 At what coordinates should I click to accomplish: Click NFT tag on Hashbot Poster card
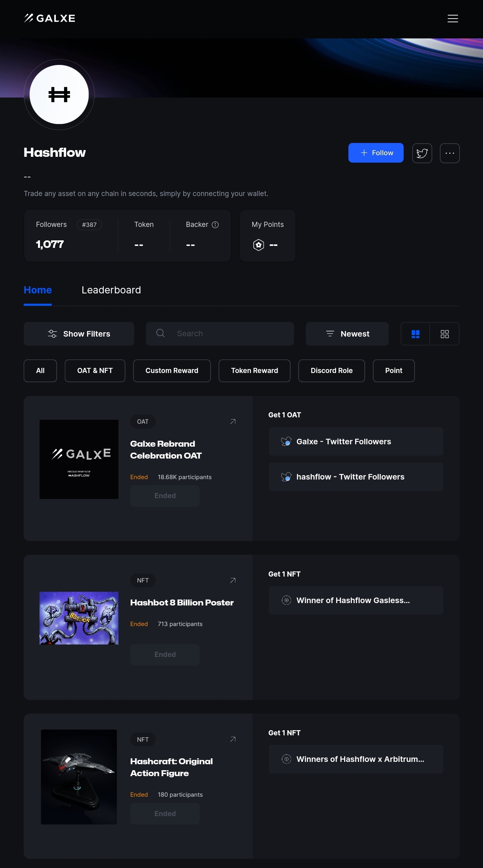tap(143, 581)
